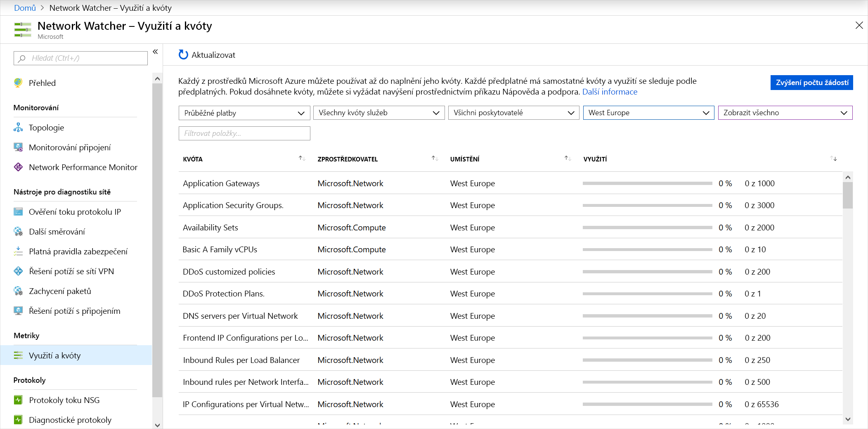Click the '0 z 3000' usage value
Image resolution: width=868 pixels, height=429 pixels.
click(x=759, y=205)
